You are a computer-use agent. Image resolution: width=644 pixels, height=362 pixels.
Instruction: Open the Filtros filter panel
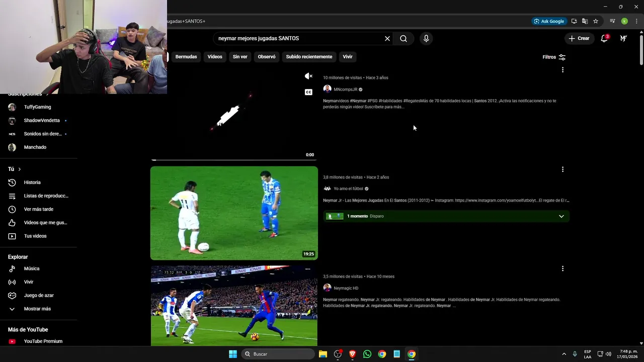tap(554, 57)
